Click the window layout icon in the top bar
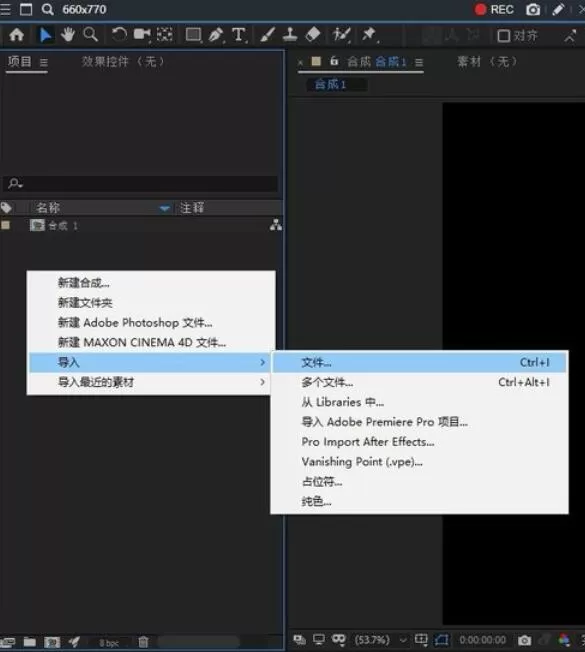This screenshot has width=585, height=652. tap(26, 9)
